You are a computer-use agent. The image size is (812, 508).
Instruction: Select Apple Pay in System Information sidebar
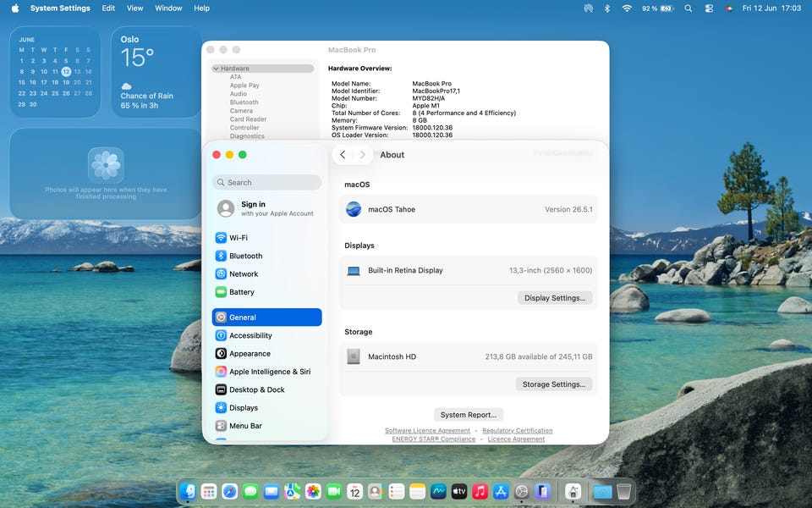coord(244,86)
